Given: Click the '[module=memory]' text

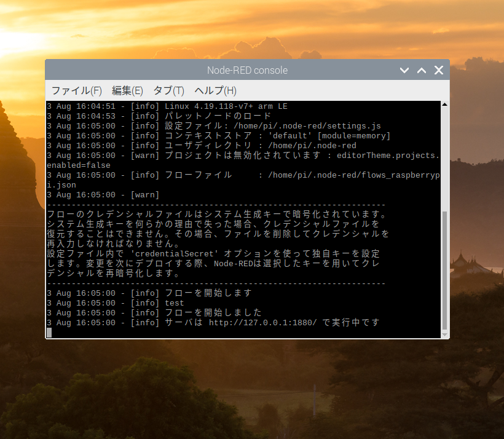Looking at the screenshot, I should pos(354,136).
